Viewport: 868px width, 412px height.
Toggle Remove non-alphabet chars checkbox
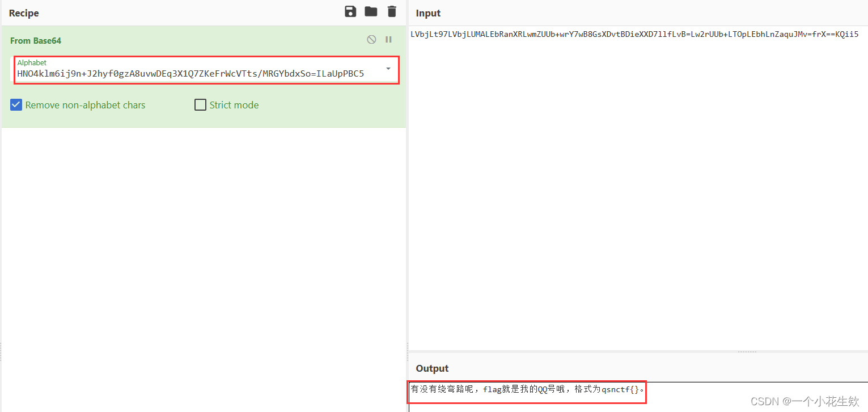click(16, 105)
